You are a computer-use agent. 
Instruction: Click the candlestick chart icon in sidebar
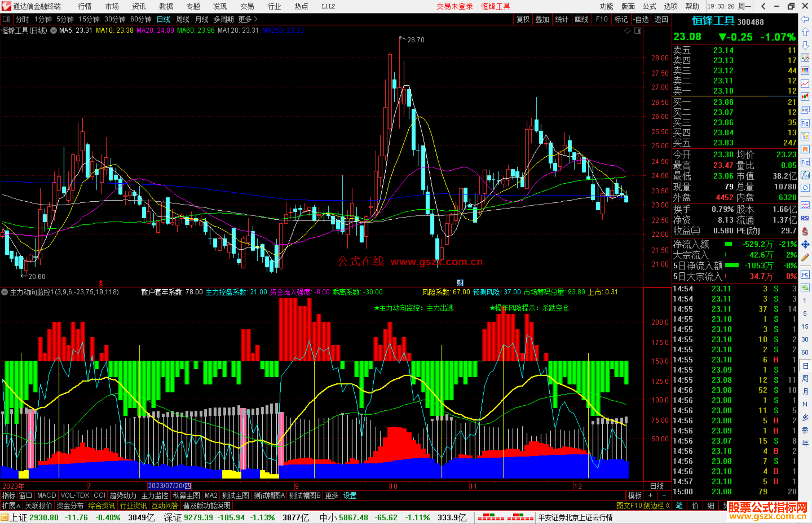click(805, 97)
